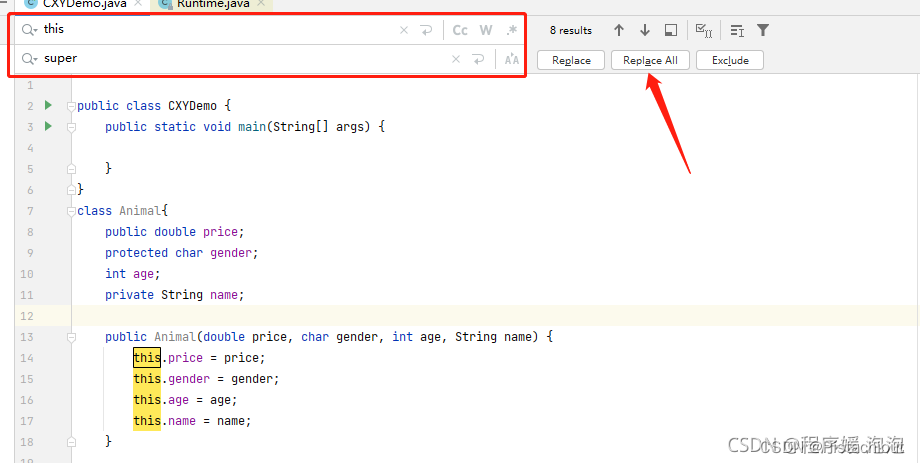Image resolution: width=920 pixels, height=463 pixels.
Task: Click the fold end marker on line 18
Action: click(x=72, y=442)
